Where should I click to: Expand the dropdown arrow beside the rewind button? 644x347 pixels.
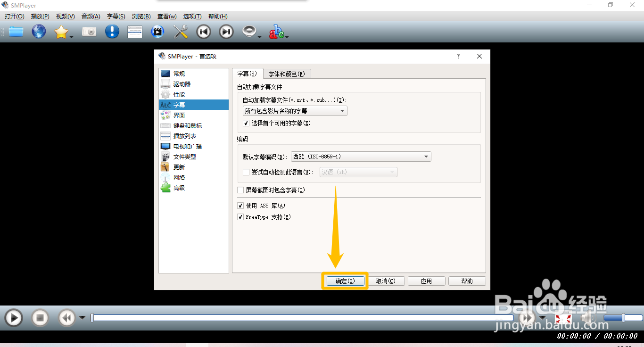(82, 318)
